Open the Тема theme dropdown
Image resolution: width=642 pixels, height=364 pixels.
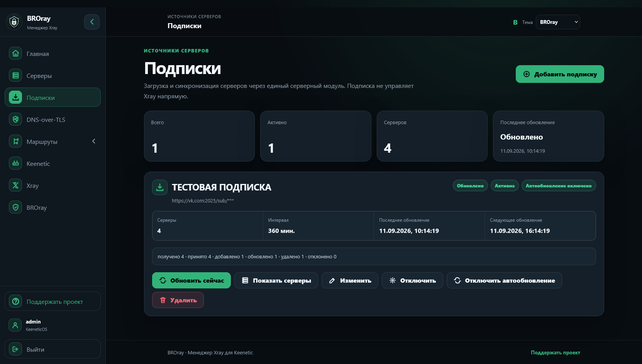click(558, 22)
